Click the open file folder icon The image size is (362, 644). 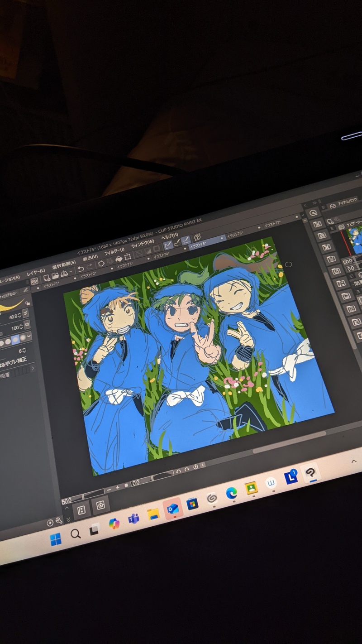tap(55, 276)
